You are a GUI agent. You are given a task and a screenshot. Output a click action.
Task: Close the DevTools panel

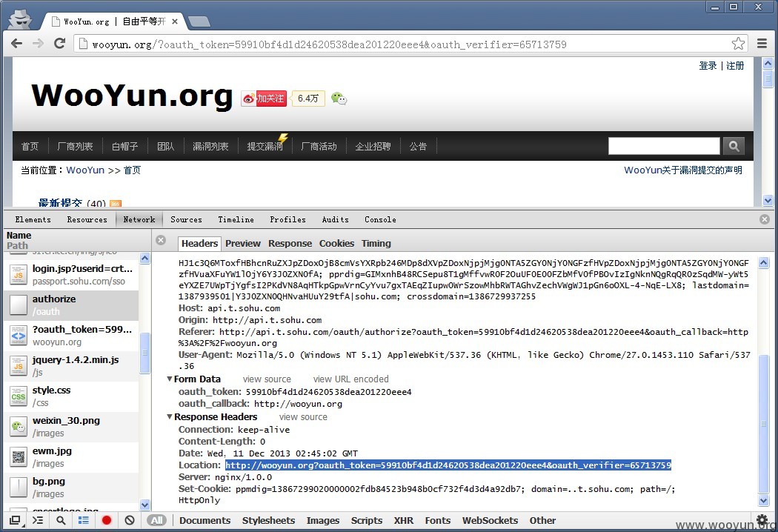(765, 219)
